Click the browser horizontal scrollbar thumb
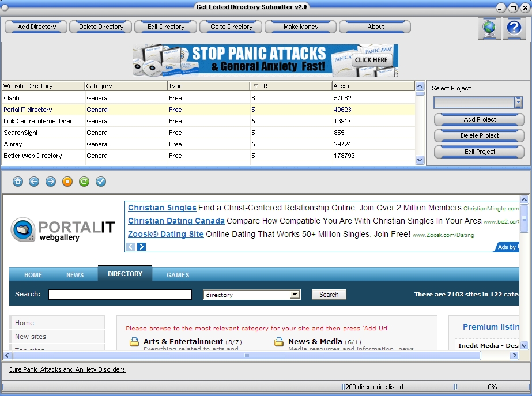Screen dimensions: 532x396 [247, 355]
